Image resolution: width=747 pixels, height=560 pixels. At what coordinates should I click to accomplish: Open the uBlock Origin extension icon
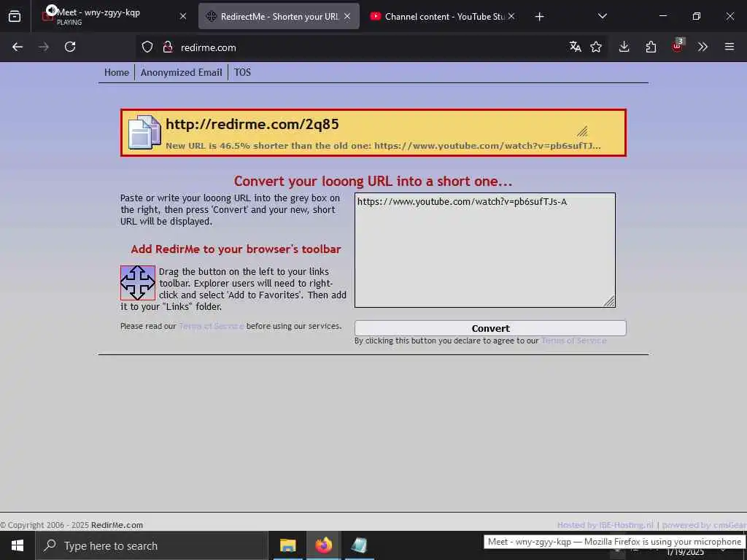[x=677, y=46]
